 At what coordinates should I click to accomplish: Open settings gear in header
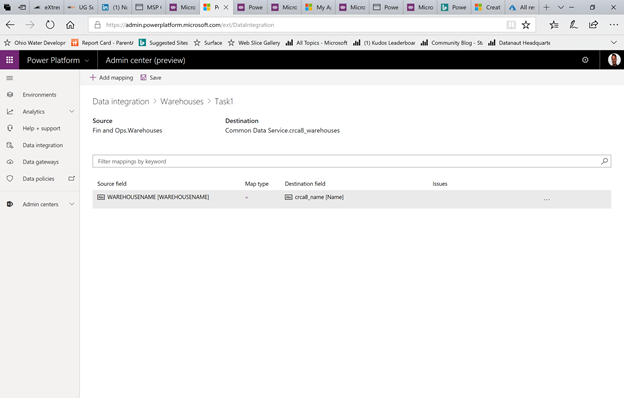point(585,60)
